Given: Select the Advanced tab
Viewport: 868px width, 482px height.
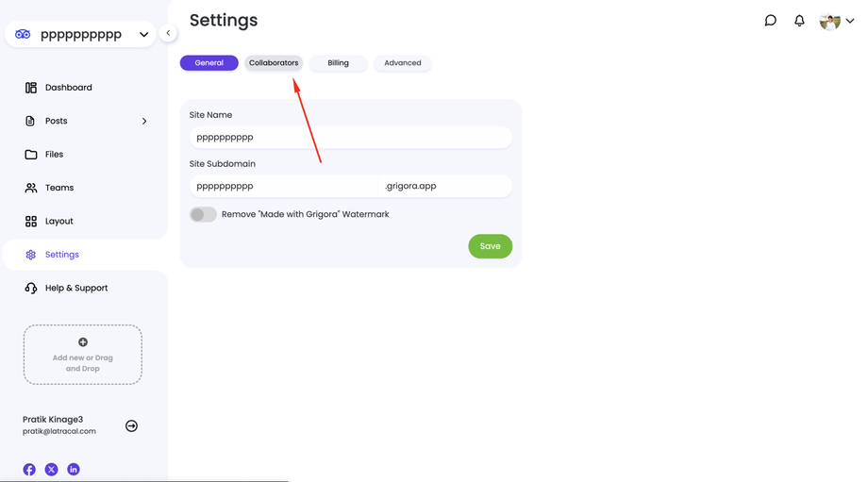Looking at the screenshot, I should tap(403, 63).
